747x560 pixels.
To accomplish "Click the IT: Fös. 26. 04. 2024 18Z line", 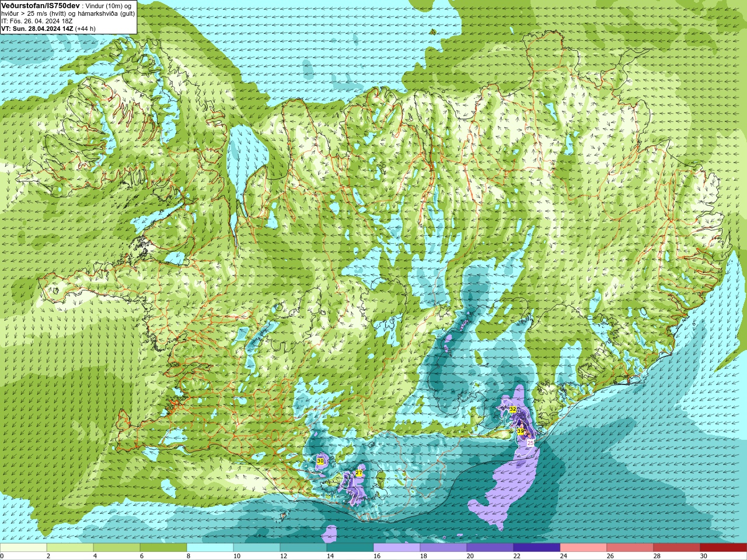I will point(37,21).
